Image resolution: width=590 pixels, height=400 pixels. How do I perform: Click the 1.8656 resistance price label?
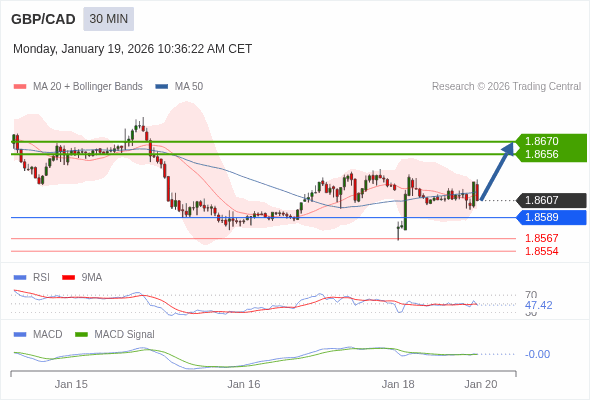click(x=541, y=154)
